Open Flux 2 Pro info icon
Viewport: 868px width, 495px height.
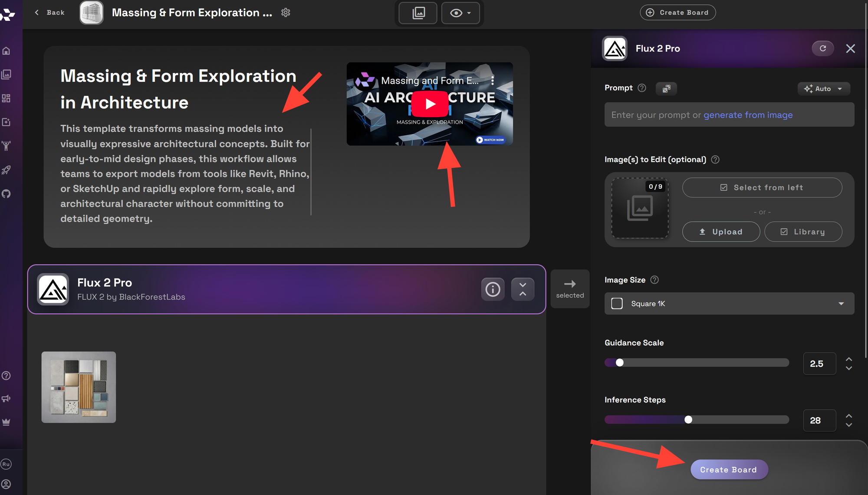(493, 289)
